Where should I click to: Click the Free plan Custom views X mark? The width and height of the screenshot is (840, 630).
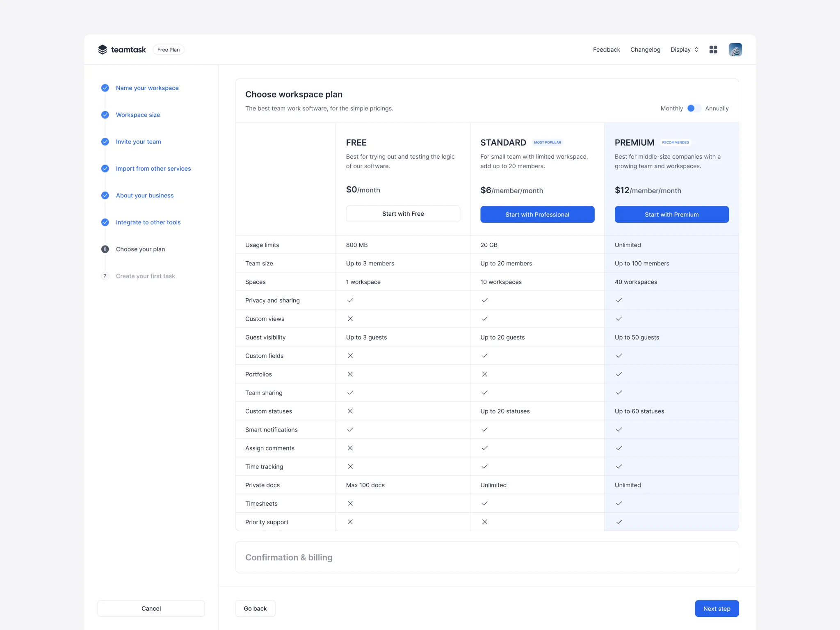point(350,319)
